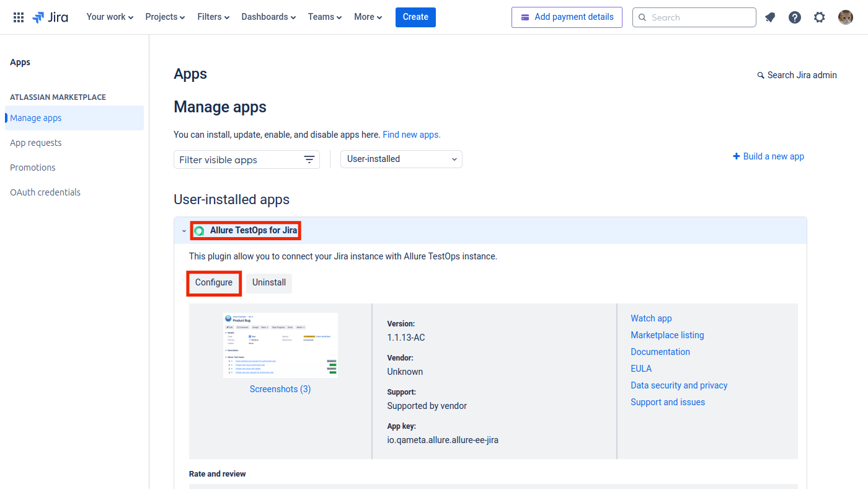Open the Find new apps link
868x489 pixels.
click(412, 135)
